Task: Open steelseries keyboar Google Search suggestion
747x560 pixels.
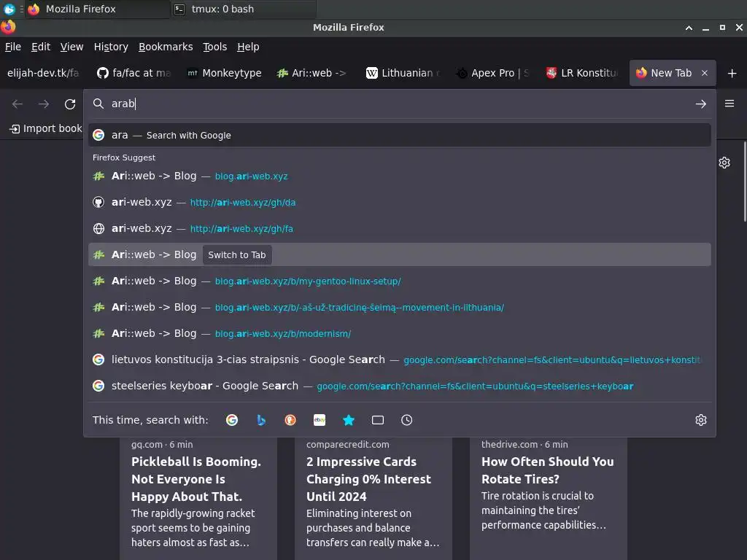Action: pos(399,386)
